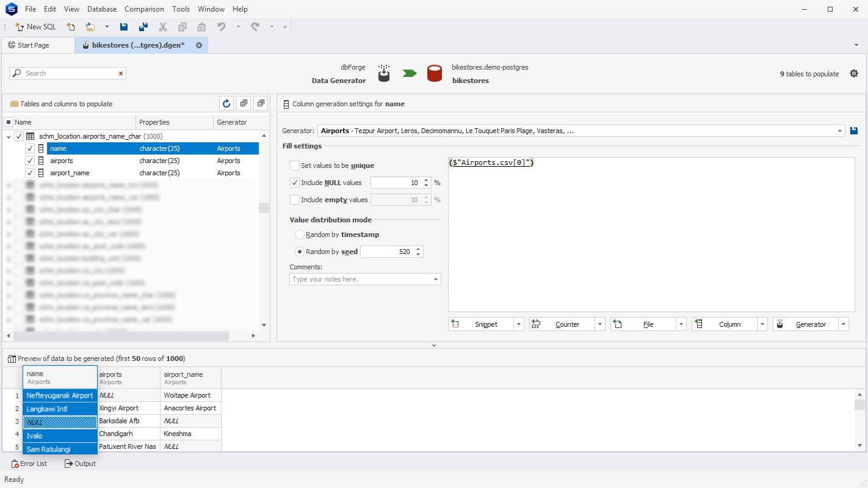The height and width of the screenshot is (488, 868).
Task: Collapse the preview panel chevron splitter
Action: [x=434, y=345]
